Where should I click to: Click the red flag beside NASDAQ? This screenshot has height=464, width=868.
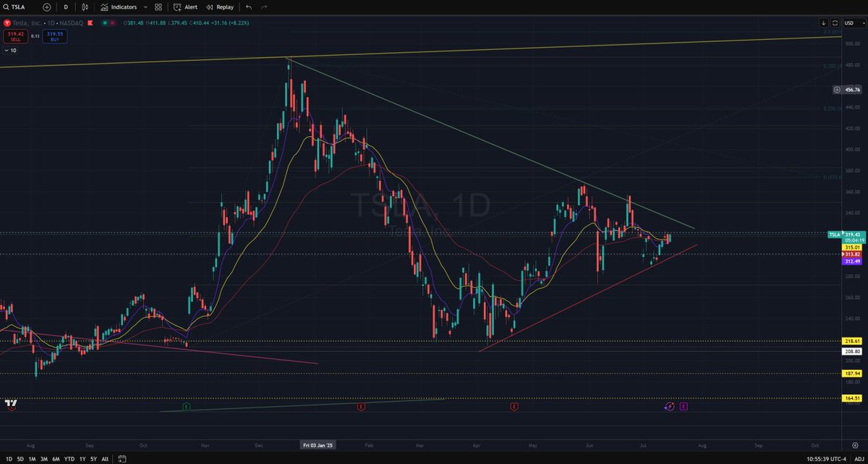click(90, 23)
